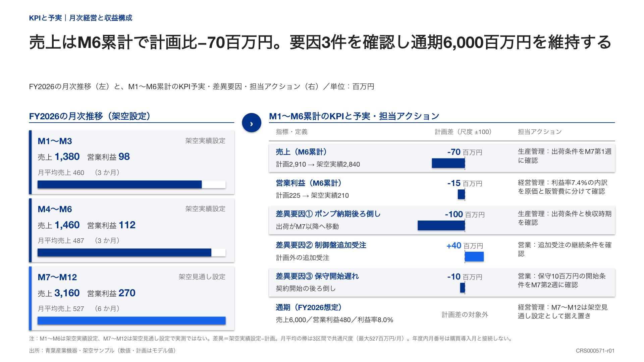Viewport: 644px width, 362px height.
Task: Select the breadcrumb 'KPIと予実｜月次経営と収益構成'
Action: click(80, 18)
